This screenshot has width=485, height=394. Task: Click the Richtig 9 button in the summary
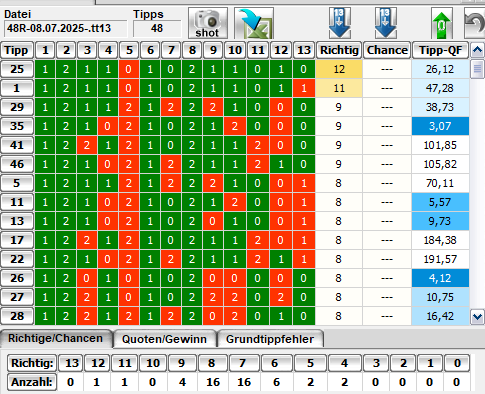coord(182,363)
